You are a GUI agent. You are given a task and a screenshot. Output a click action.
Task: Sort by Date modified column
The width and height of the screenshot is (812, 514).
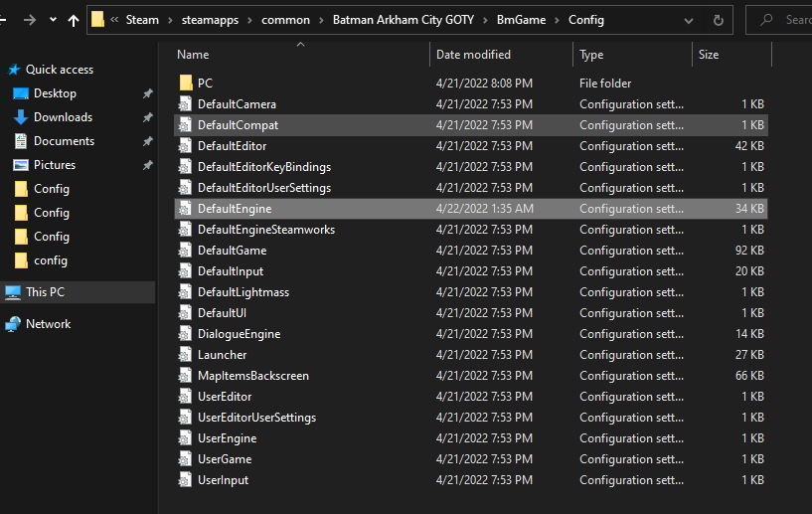(473, 55)
